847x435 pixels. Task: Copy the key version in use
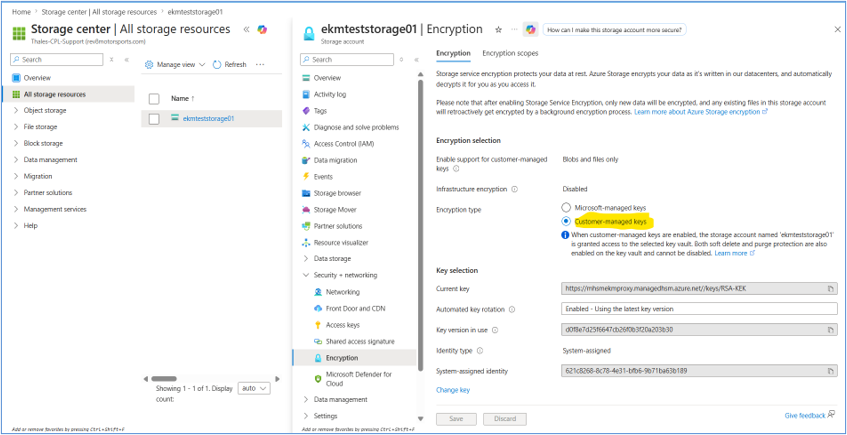830,330
